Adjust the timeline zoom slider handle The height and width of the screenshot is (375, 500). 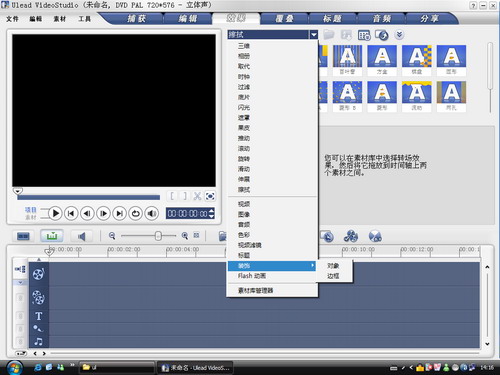coord(158,236)
